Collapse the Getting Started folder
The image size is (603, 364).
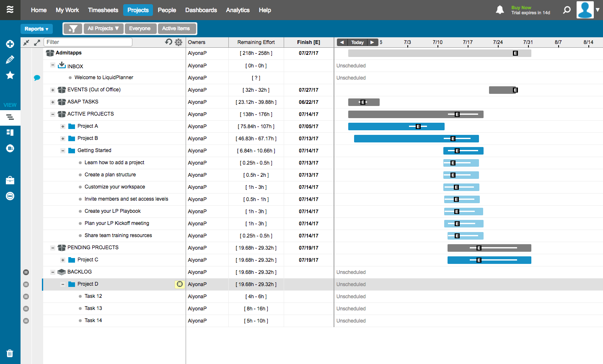point(63,151)
